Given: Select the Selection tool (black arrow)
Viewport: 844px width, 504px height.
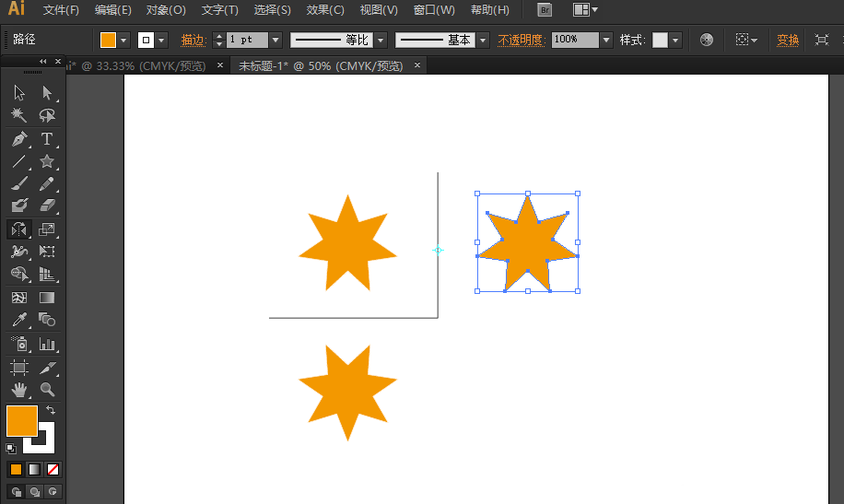Looking at the screenshot, I should 19,93.
